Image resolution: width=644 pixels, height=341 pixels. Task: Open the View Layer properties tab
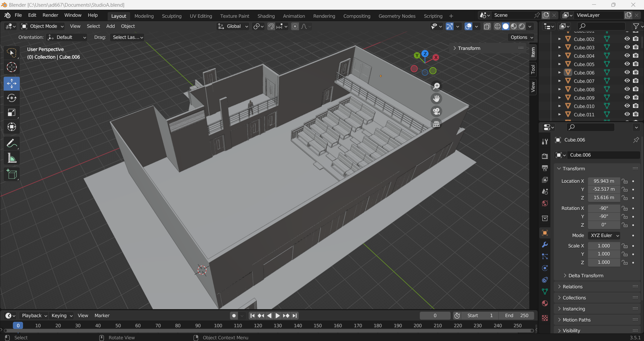point(545,180)
